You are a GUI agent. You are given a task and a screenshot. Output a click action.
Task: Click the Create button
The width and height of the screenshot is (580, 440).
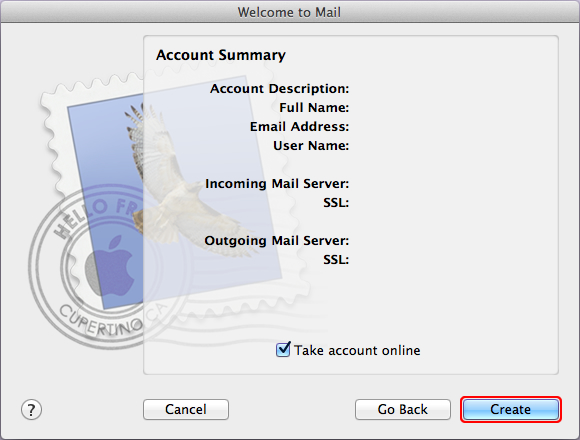click(x=511, y=409)
